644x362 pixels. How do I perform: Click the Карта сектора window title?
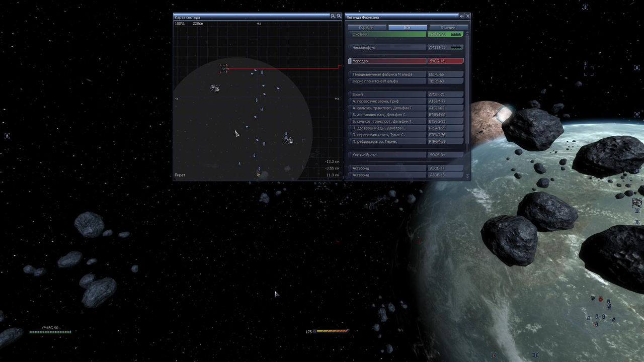click(x=187, y=17)
